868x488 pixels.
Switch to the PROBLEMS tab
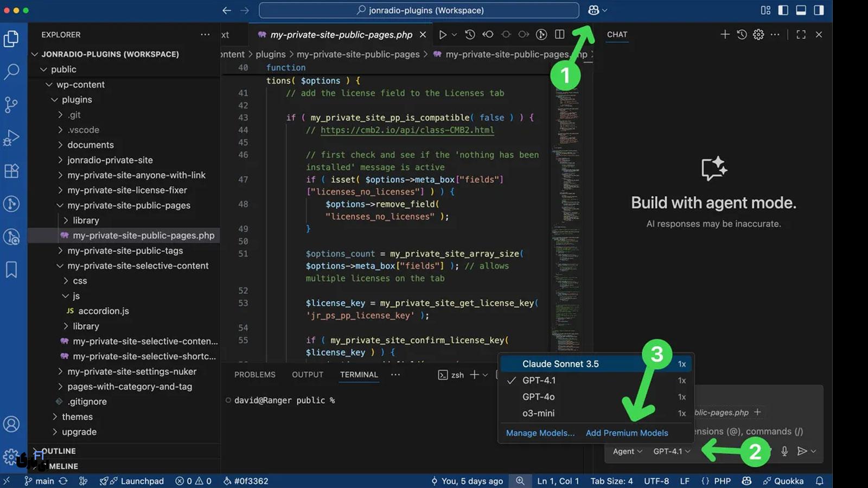click(254, 374)
